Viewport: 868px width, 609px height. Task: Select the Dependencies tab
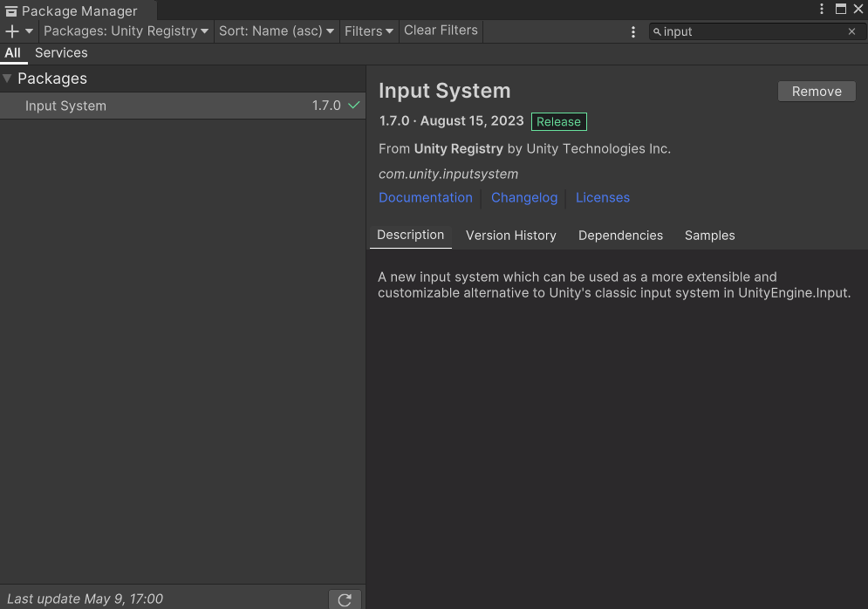(620, 236)
